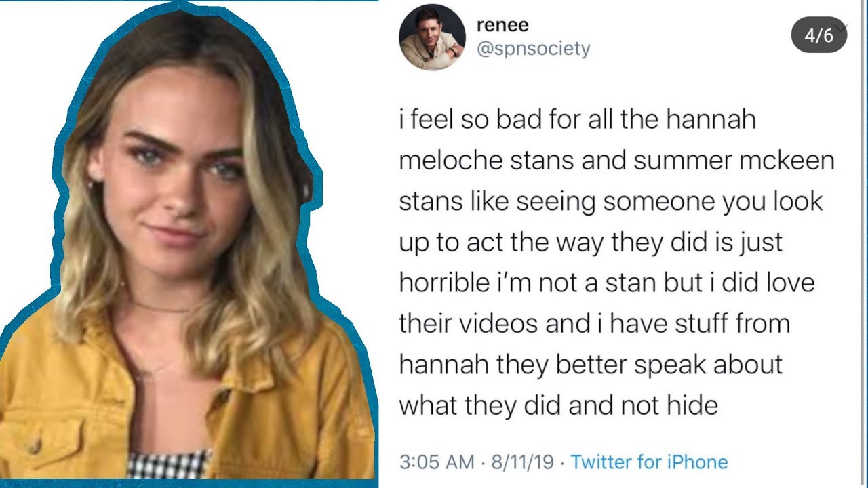Open the tweet options chevron
The height and width of the screenshot is (488, 868).
842,28
